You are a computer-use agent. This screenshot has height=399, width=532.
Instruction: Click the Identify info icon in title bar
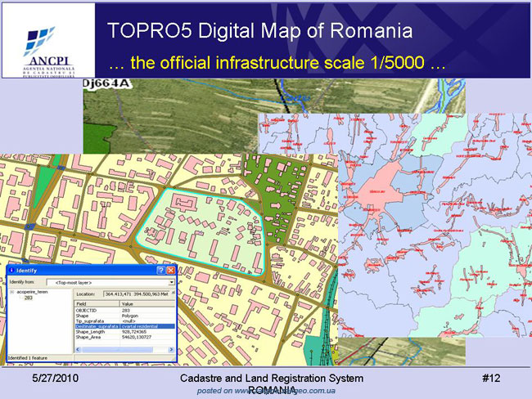(x=12, y=270)
